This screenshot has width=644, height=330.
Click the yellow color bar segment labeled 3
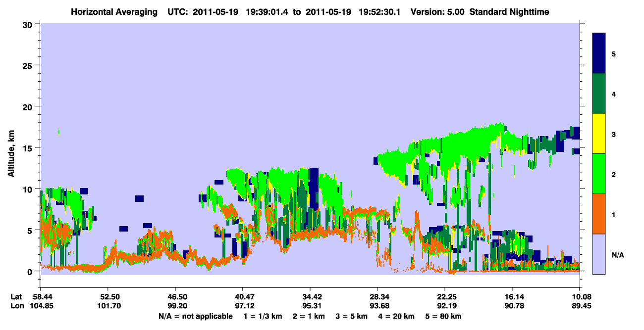(599, 134)
